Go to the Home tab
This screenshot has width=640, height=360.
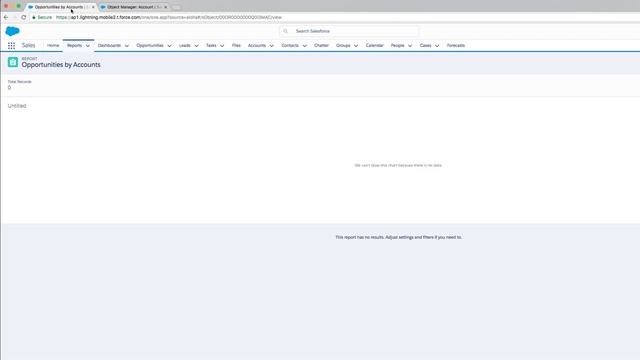tap(53, 45)
